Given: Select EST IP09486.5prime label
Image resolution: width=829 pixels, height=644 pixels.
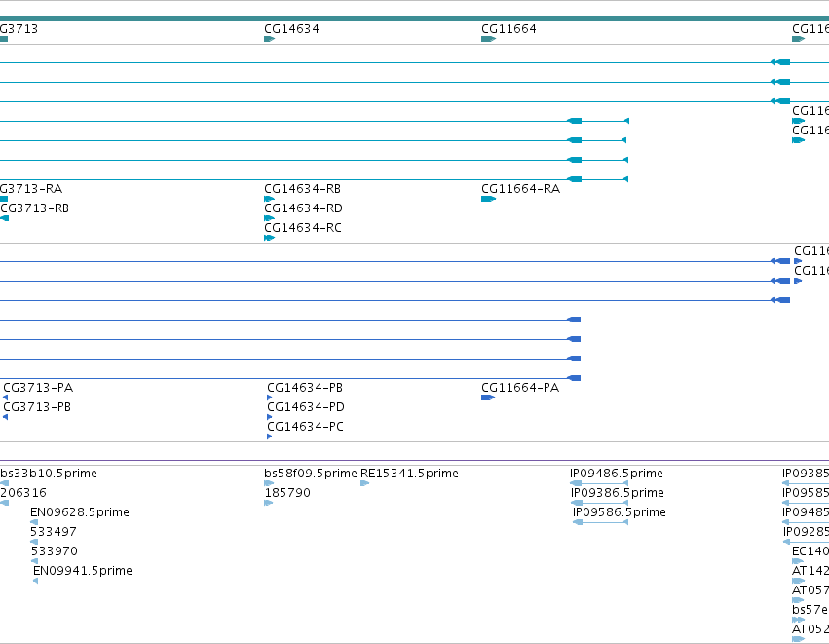Looking at the screenshot, I should click(617, 474).
